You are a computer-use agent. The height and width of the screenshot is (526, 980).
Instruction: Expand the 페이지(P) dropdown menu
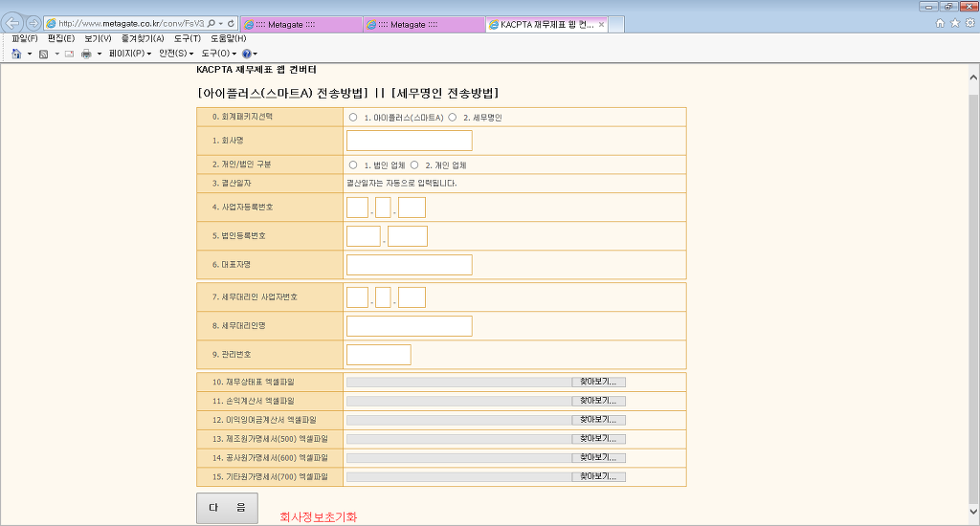pos(129,54)
